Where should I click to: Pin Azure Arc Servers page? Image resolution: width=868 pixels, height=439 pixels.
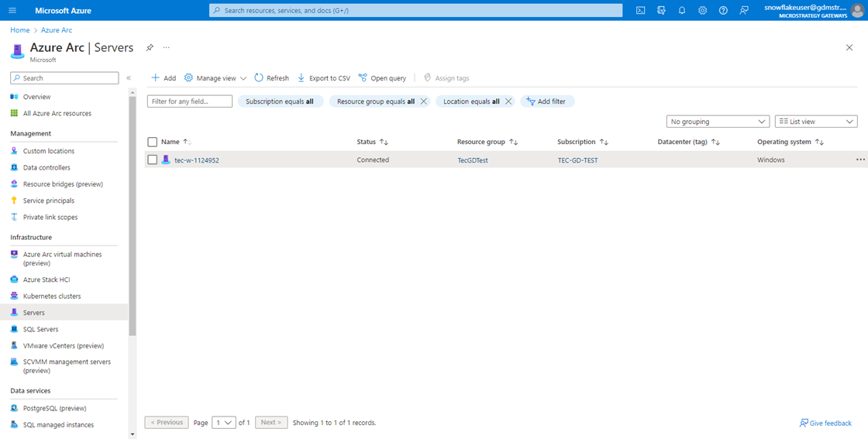coord(150,48)
